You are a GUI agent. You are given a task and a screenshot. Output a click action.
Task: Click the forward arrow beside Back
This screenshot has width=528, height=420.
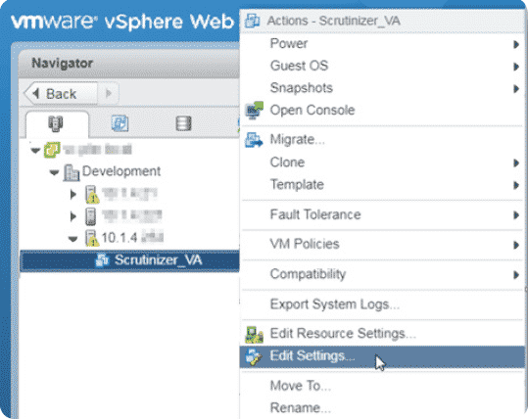[109, 93]
